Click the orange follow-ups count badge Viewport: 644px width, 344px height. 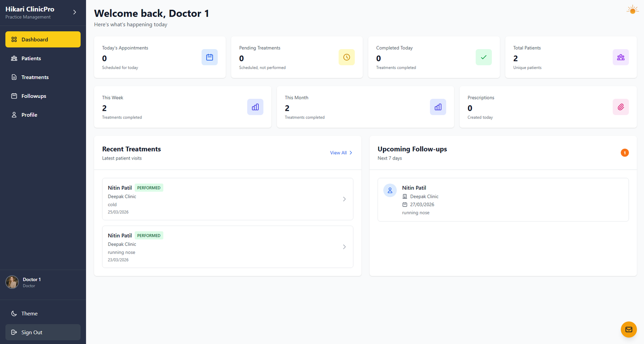(x=624, y=153)
